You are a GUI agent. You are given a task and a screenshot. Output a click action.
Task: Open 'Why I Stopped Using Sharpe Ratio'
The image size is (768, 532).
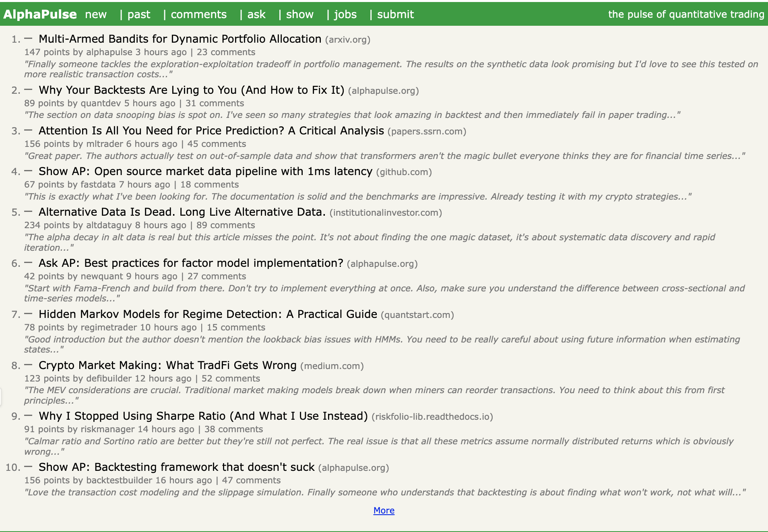pyautogui.click(x=203, y=416)
